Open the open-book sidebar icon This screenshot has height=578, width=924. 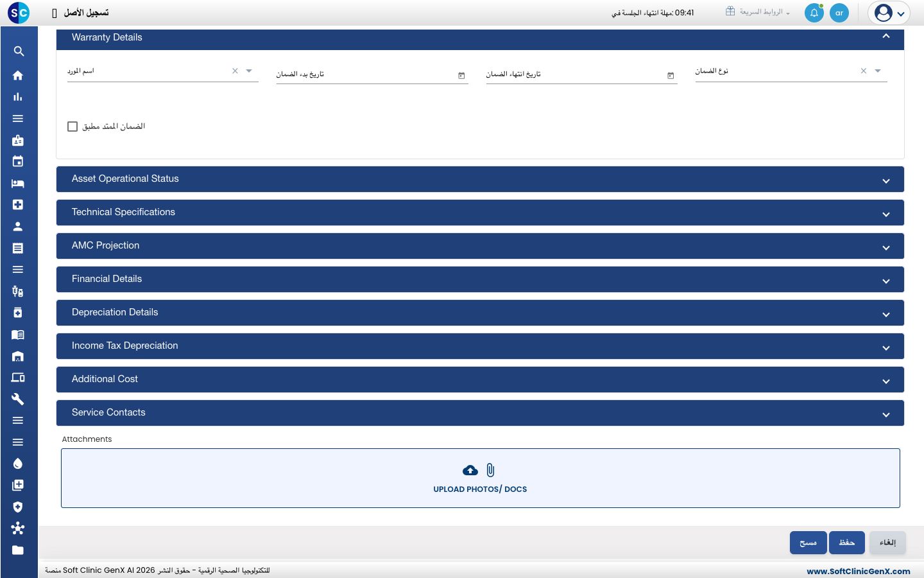pos(18,334)
